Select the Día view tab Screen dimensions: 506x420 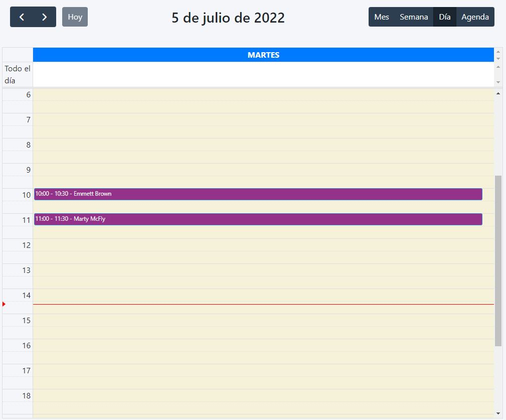(444, 17)
